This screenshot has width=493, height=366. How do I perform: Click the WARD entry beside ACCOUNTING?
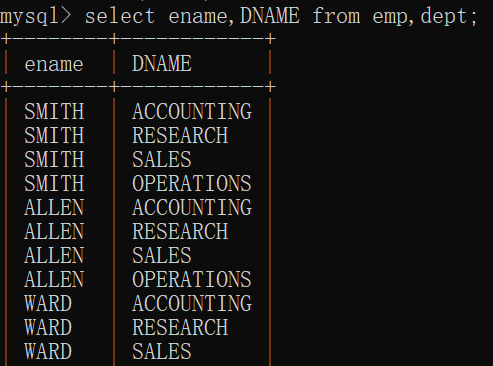(48, 303)
